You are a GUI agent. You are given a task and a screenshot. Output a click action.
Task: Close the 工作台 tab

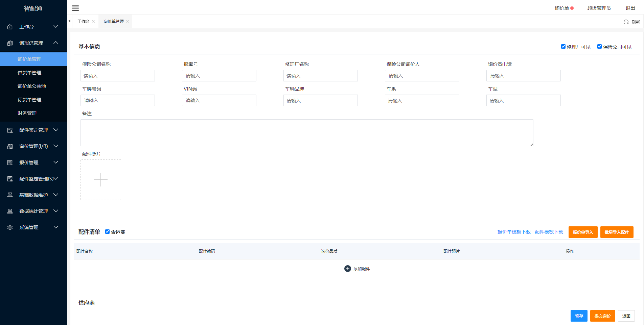coord(93,21)
